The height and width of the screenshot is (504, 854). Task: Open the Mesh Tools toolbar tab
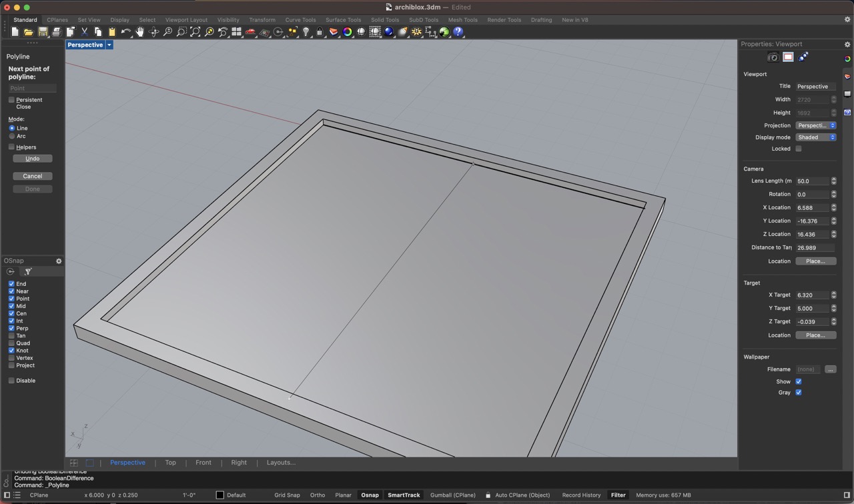(462, 20)
